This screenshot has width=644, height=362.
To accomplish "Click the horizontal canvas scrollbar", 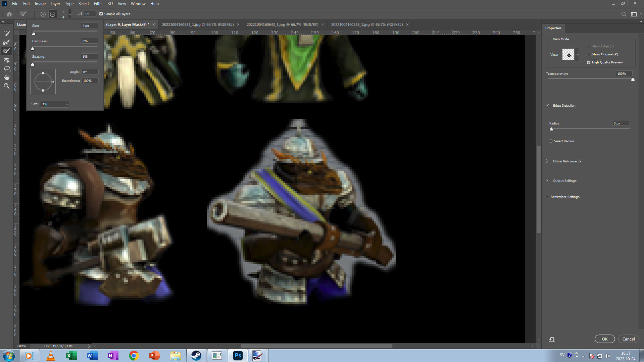I will coord(316,346).
